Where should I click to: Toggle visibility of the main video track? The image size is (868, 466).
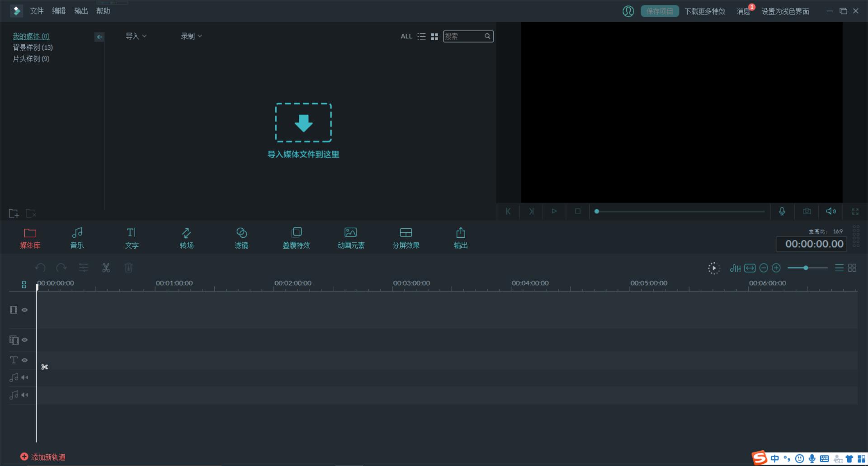[25, 310]
